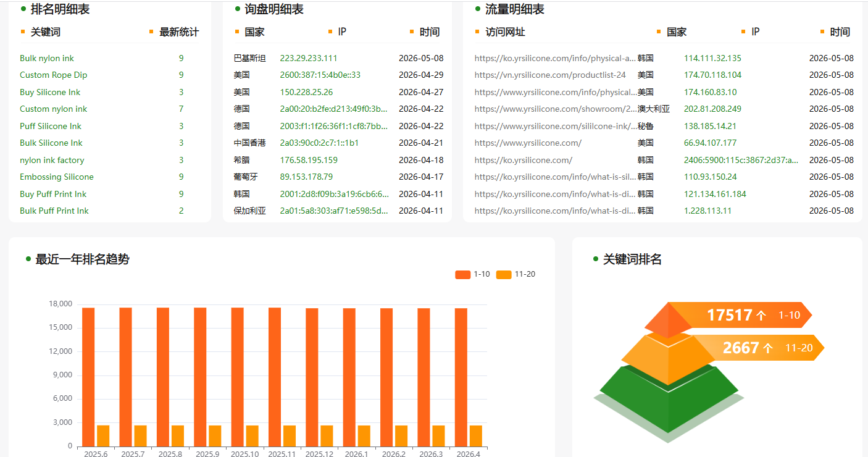This screenshot has width=868, height=457.
Task: Click the 保加利亚 inquiry country cell
Action: point(250,211)
